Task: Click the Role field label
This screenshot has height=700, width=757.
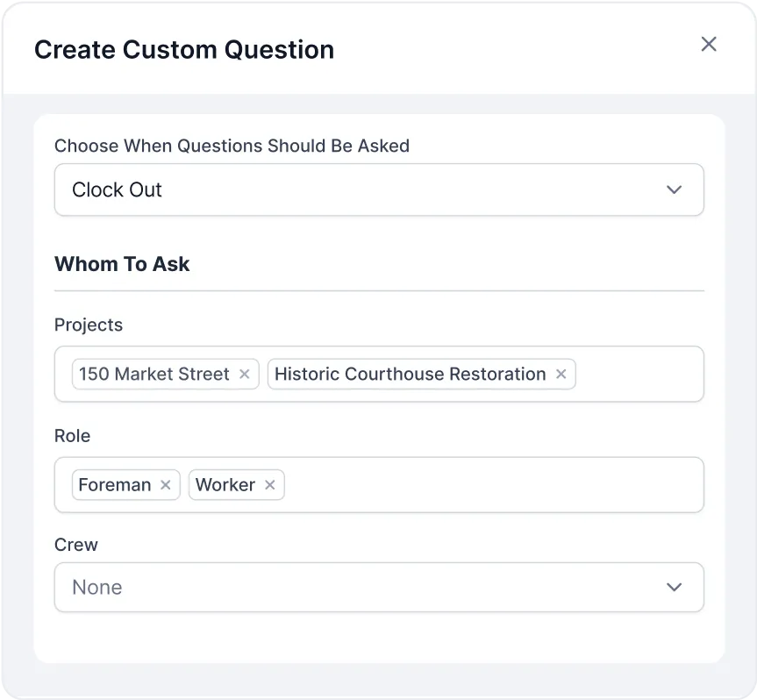Action: [73, 436]
